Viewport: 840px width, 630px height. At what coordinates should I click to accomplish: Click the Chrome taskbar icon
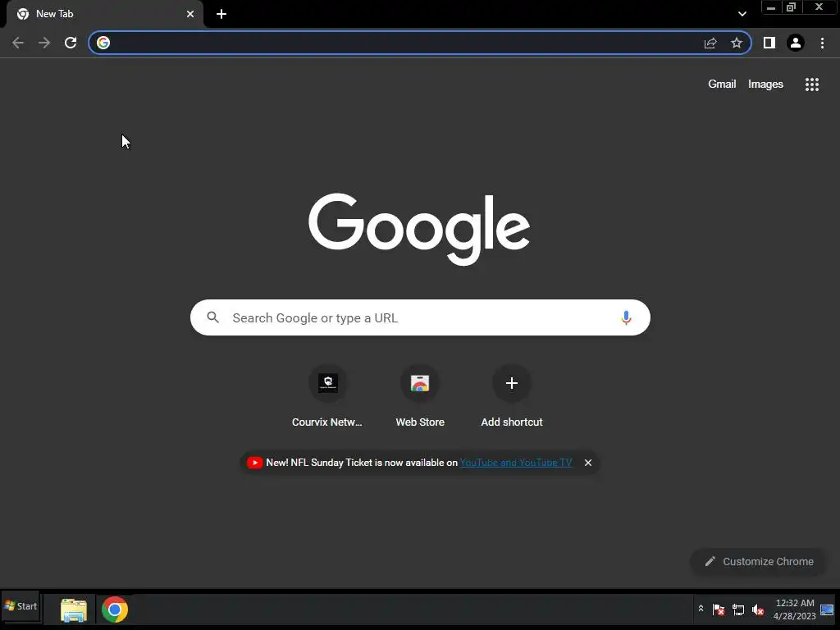tap(115, 609)
